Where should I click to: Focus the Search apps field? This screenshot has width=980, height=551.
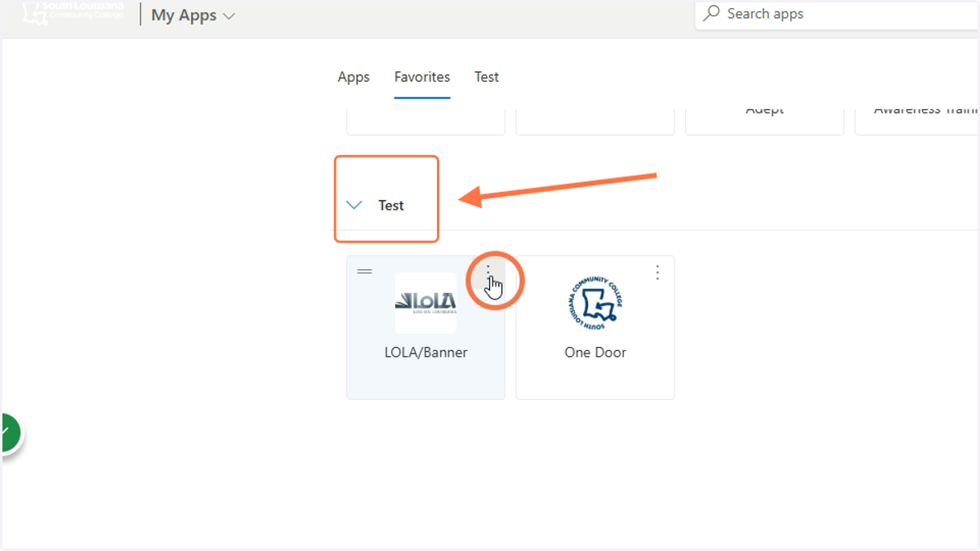coord(837,14)
